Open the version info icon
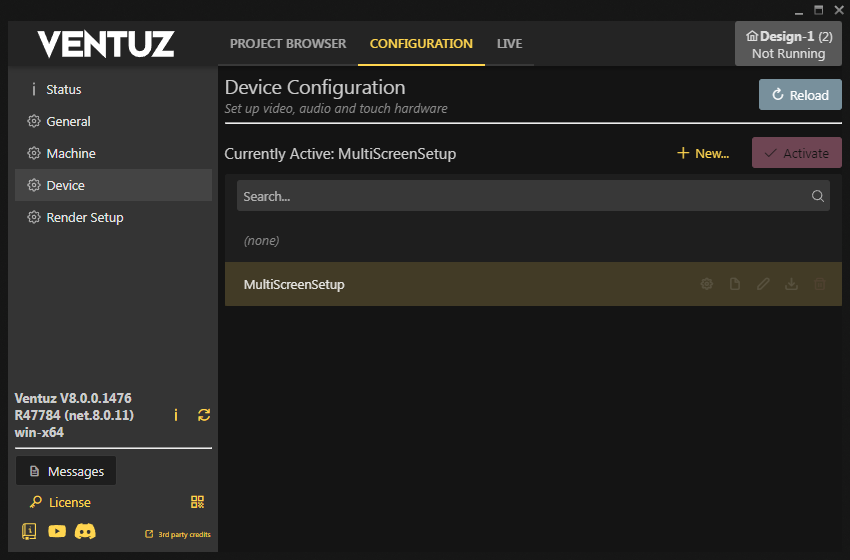The height and width of the screenshot is (560, 850). pyautogui.click(x=176, y=415)
